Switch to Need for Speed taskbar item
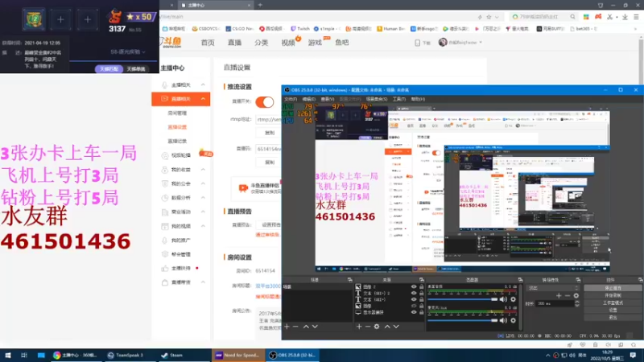 click(x=238, y=356)
